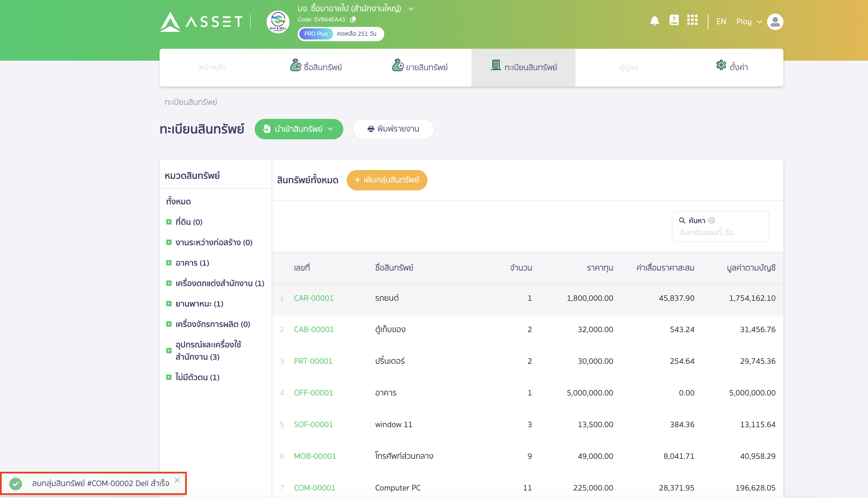
Task: Click the help question-mark icon in top bar
Action: (674, 20)
